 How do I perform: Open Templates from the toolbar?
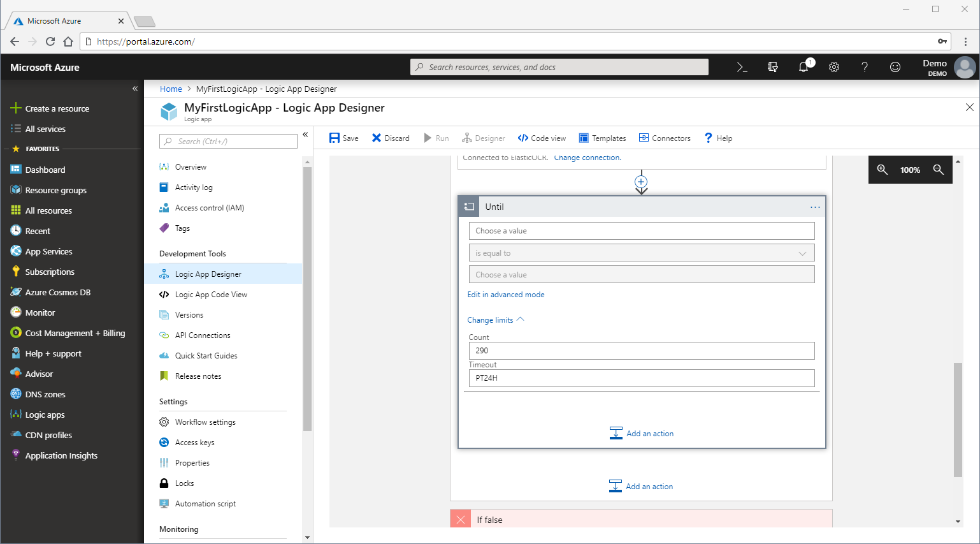tap(602, 138)
